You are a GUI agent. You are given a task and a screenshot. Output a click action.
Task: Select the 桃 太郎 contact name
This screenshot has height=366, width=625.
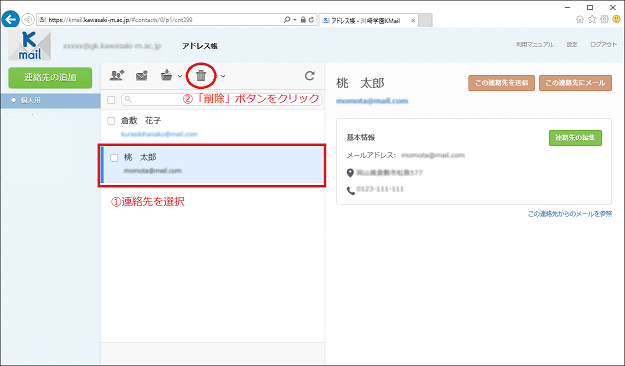point(140,157)
